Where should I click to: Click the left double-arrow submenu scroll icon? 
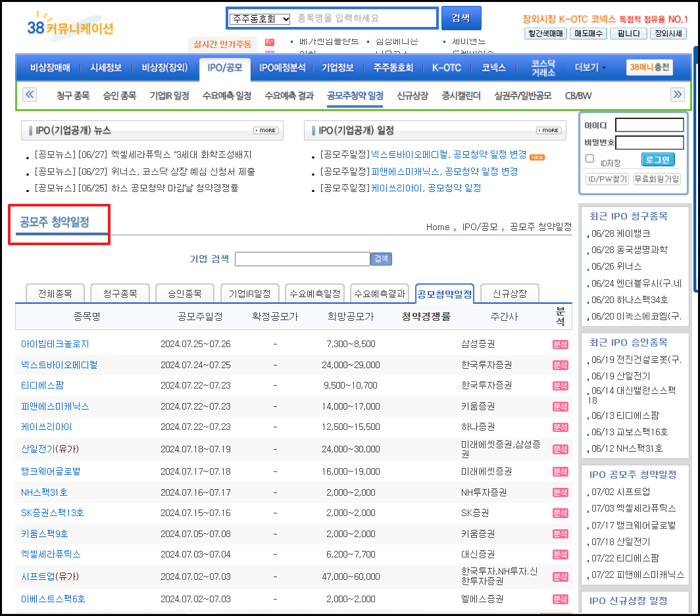coord(30,95)
